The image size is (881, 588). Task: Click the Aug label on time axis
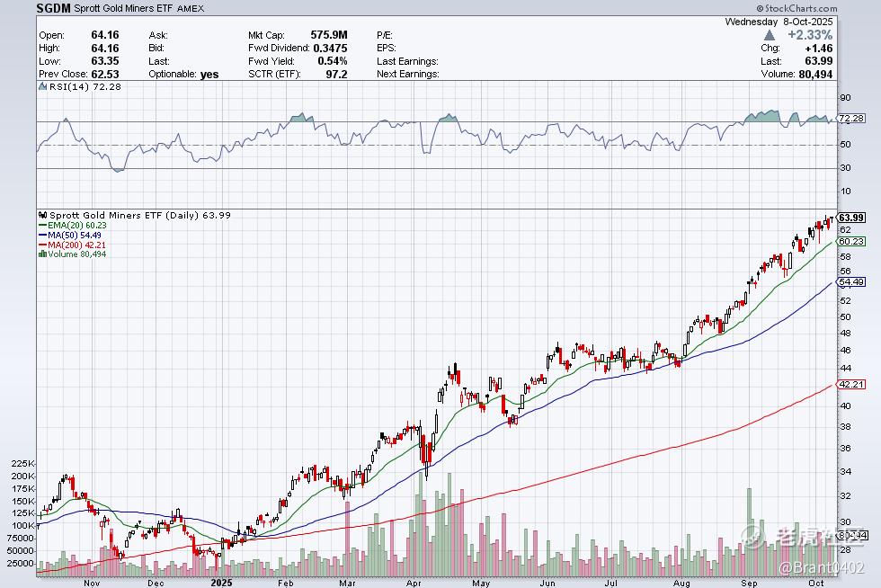681,583
